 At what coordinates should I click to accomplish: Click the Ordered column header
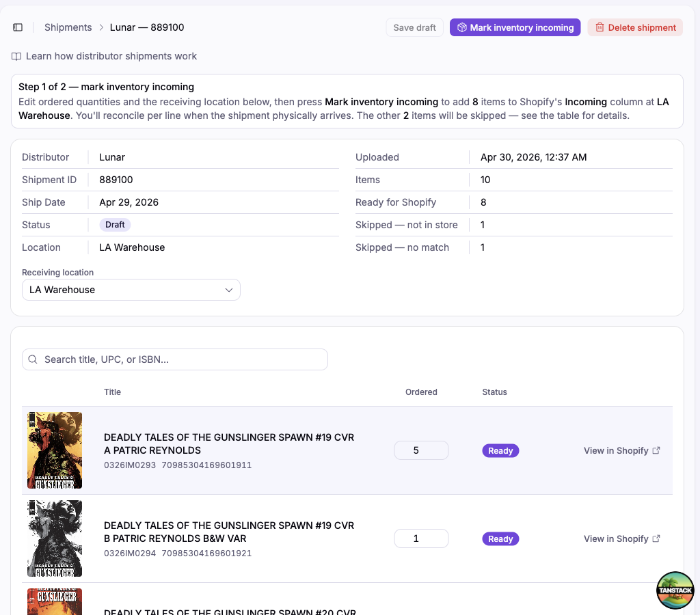pyautogui.click(x=421, y=392)
